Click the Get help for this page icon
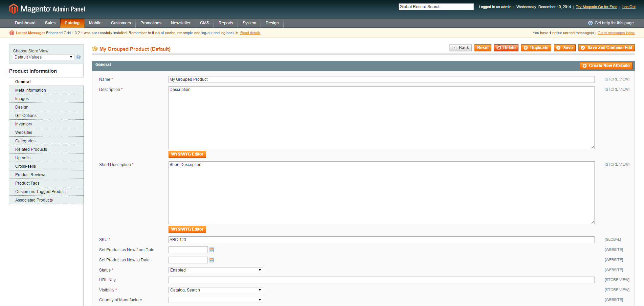Image resolution: width=644 pixels, height=306 pixels. coord(590,23)
